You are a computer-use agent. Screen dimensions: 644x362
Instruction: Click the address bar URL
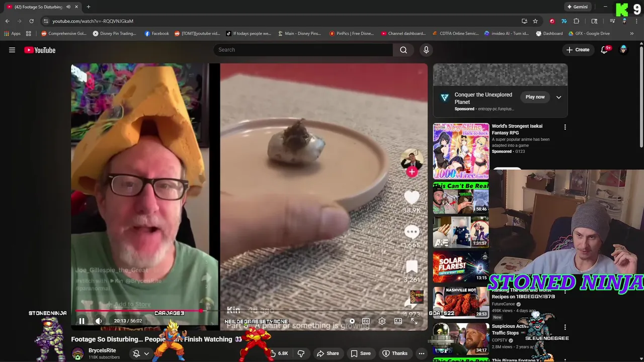point(93,21)
